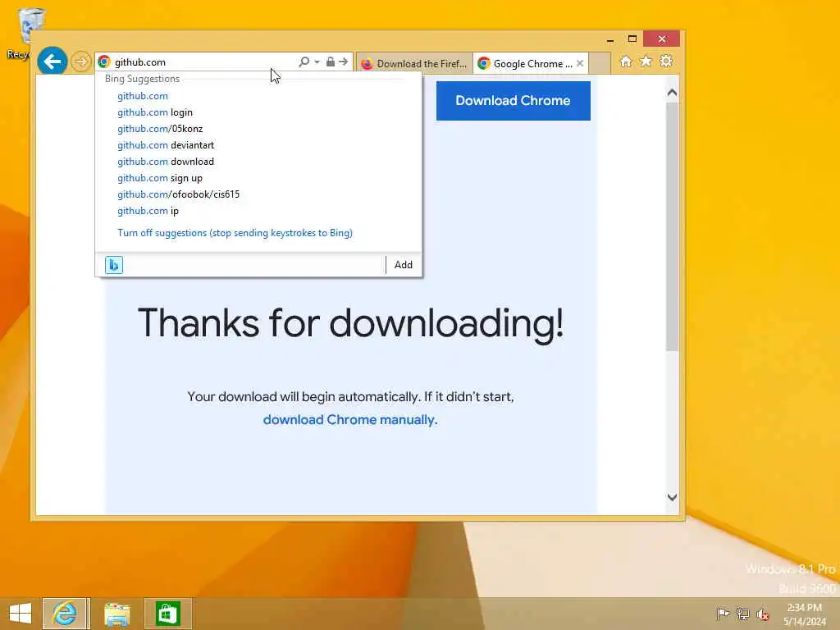The width and height of the screenshot is (840, 630).
Task: Open the Windows Start button
Action: pos(21,614)
